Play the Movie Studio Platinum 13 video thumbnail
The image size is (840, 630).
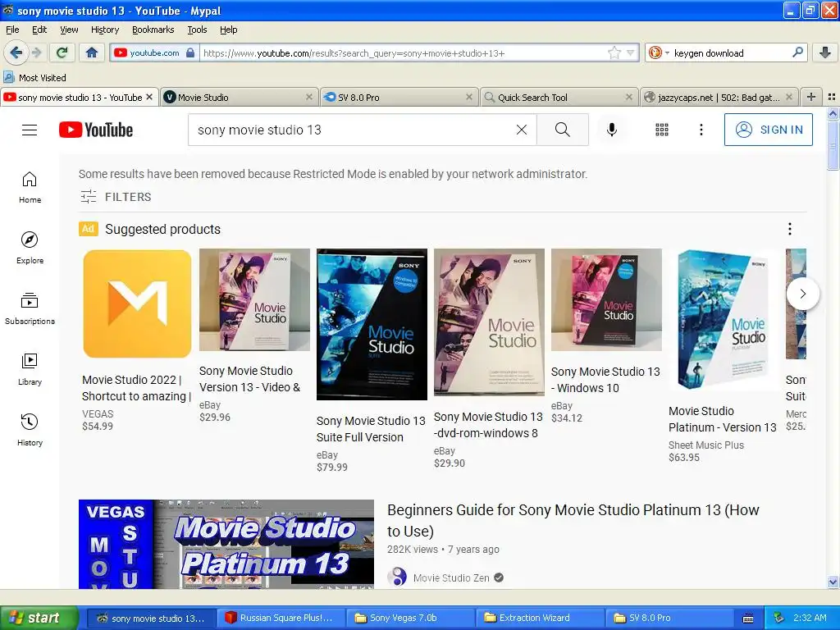point(226,545)
